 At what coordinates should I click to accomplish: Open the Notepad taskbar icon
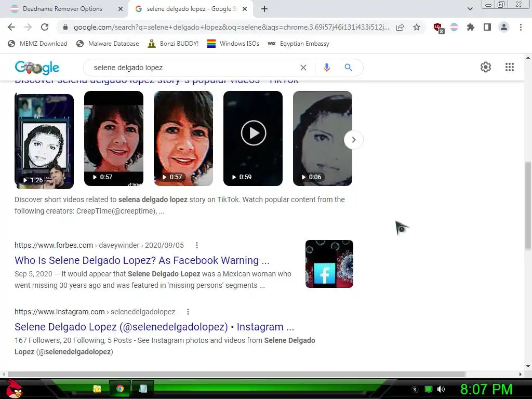(x=143, y=389)
